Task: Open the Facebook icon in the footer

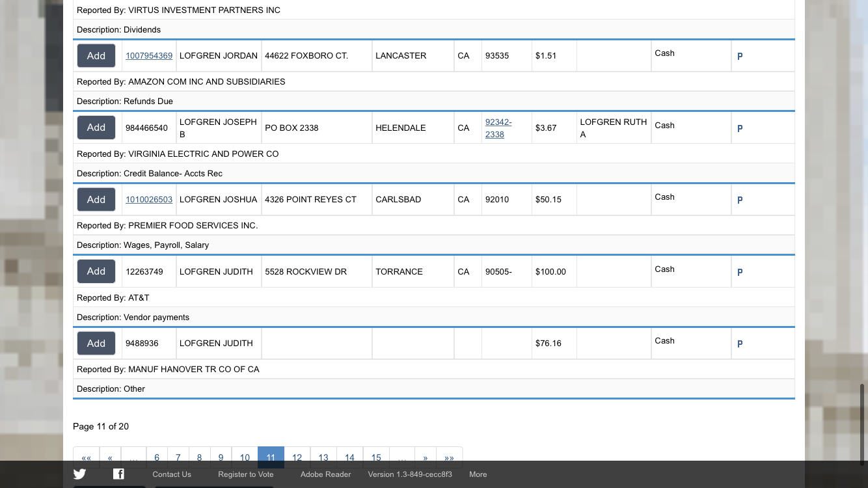Action: pyautogui.click(x=118, y=474)
